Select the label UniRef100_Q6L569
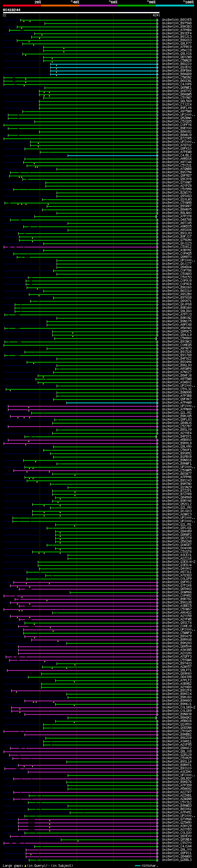 pyautogui.click(x=177, y=101)
